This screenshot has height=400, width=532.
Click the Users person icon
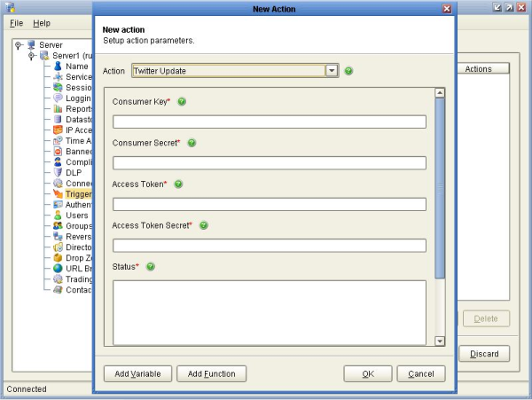pyautogui.click(x=58, y=216)
